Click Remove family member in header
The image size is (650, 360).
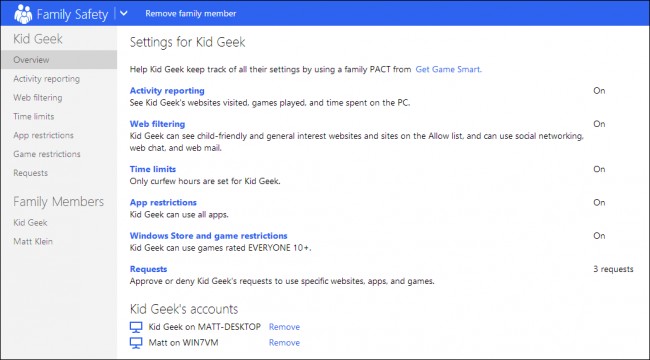pyautogui.click(x=191, y=13)
